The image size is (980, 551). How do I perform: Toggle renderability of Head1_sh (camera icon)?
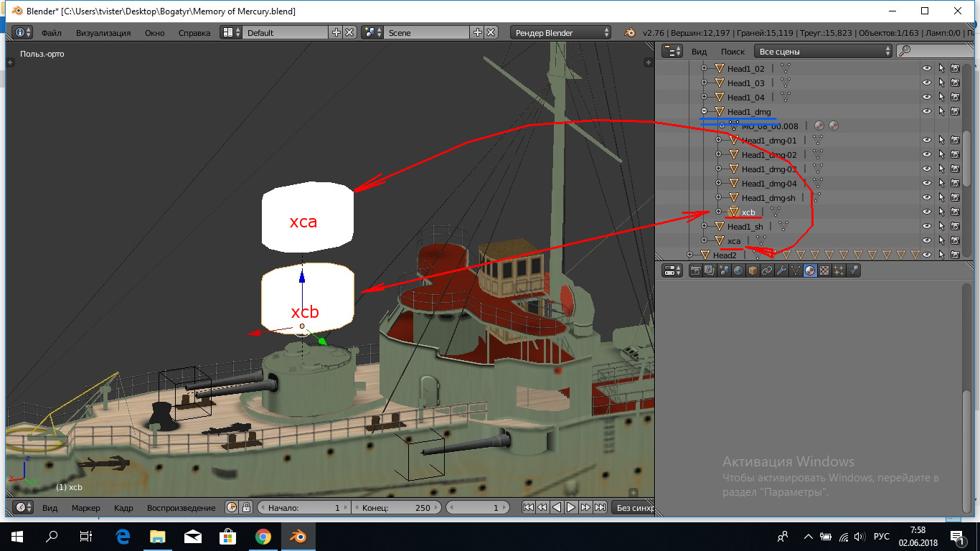(x=955, y=227)
